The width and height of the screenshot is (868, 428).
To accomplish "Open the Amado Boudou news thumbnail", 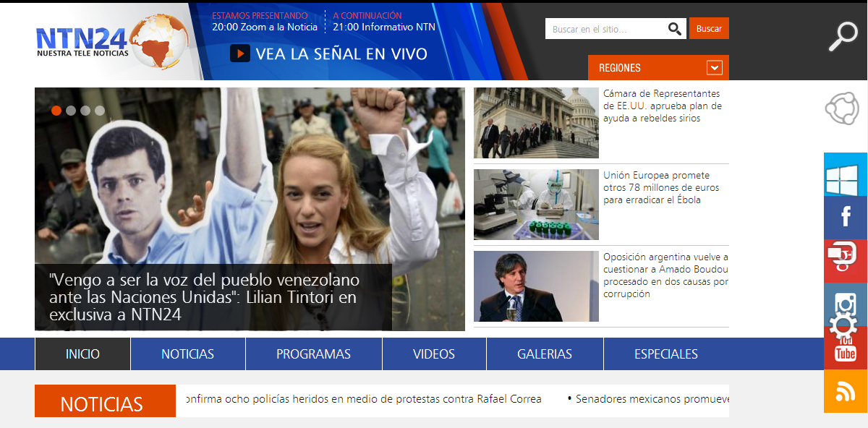I will pos(536,286).
